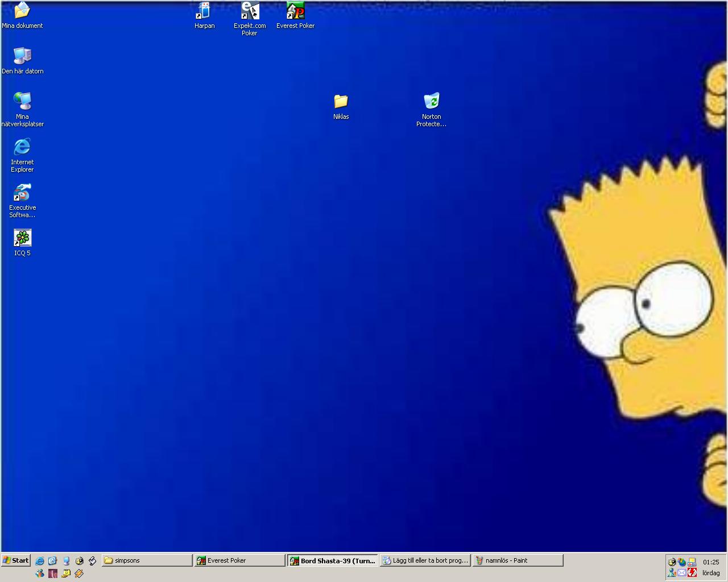728x582 pixels.
Task: Launch Expekt.com Poker from the desktop
Action: pyautogui.click(x=250, y=11)
